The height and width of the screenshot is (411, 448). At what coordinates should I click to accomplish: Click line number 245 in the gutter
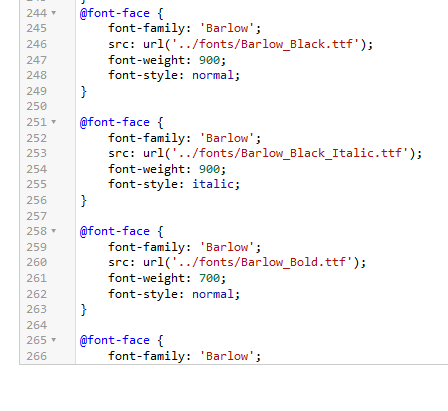point(37,28)
